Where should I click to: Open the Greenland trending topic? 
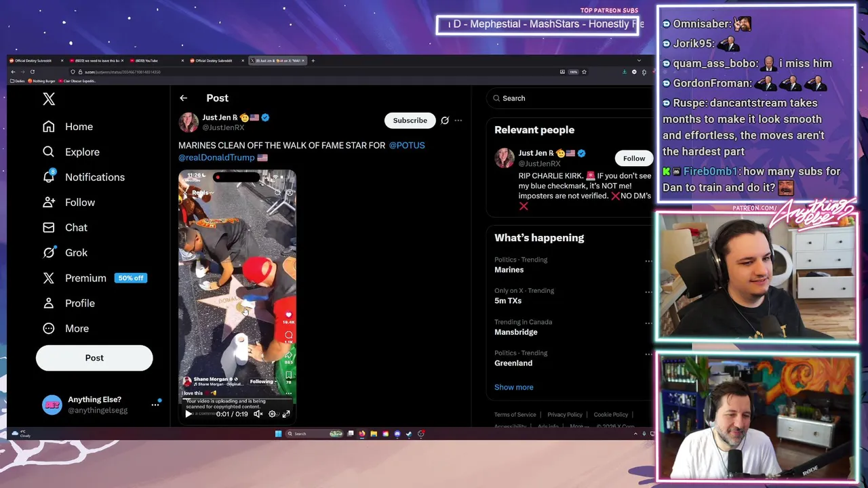coord(513,363)
